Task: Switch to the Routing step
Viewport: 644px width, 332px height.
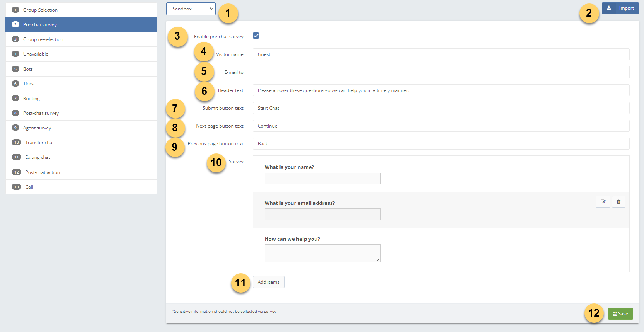Action: tap(31, 99)
